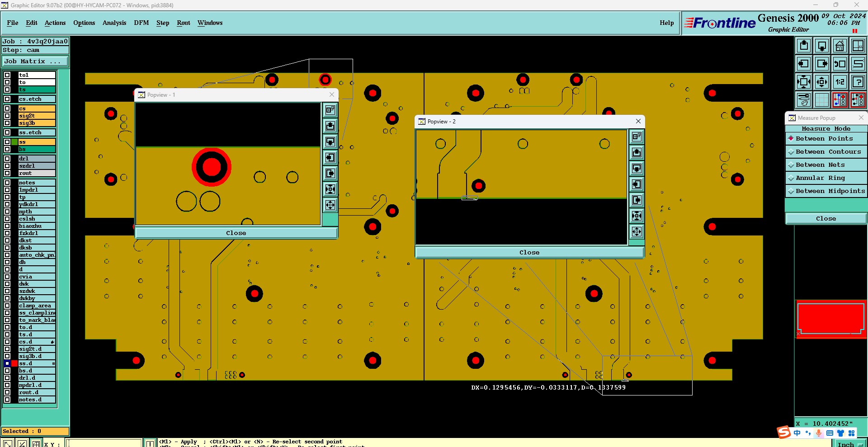Click the pan up icon in Popview - 1

pos(330,126)
